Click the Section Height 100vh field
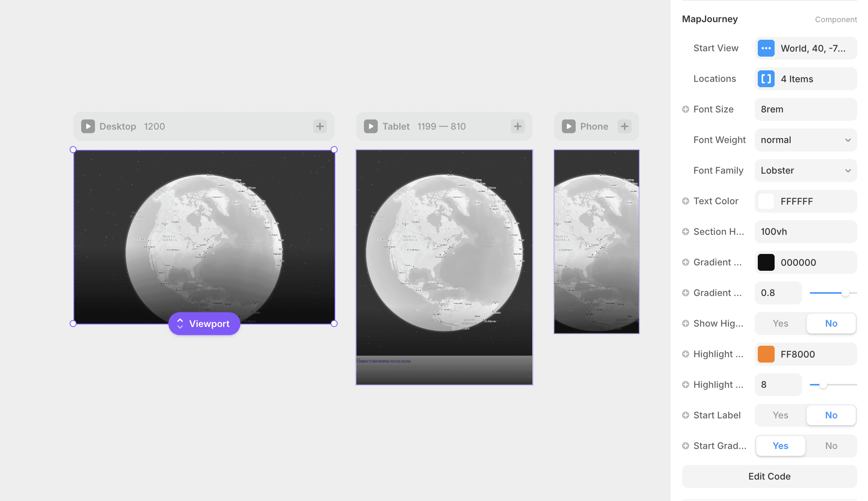The image size is (868, 501). point(806,232)
